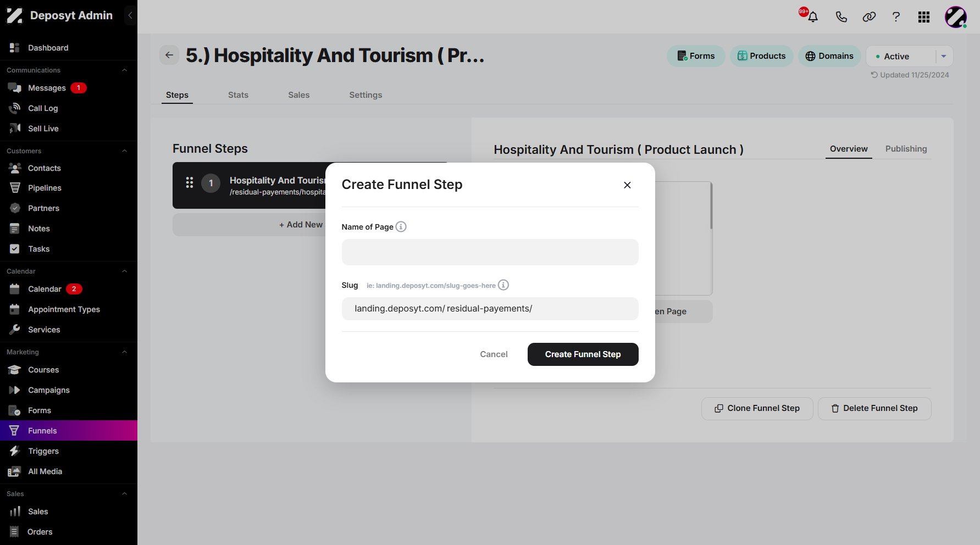Open Funnels in the sidebar

pyautogui.click(x=69, y=431)
